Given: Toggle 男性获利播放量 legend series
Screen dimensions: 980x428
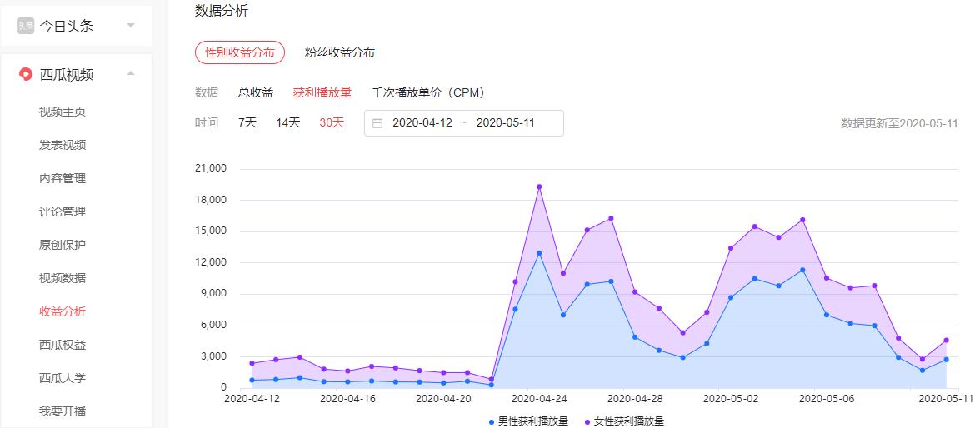Looking at the screenshot, I should pyautogui.click(x=528, y=421).
